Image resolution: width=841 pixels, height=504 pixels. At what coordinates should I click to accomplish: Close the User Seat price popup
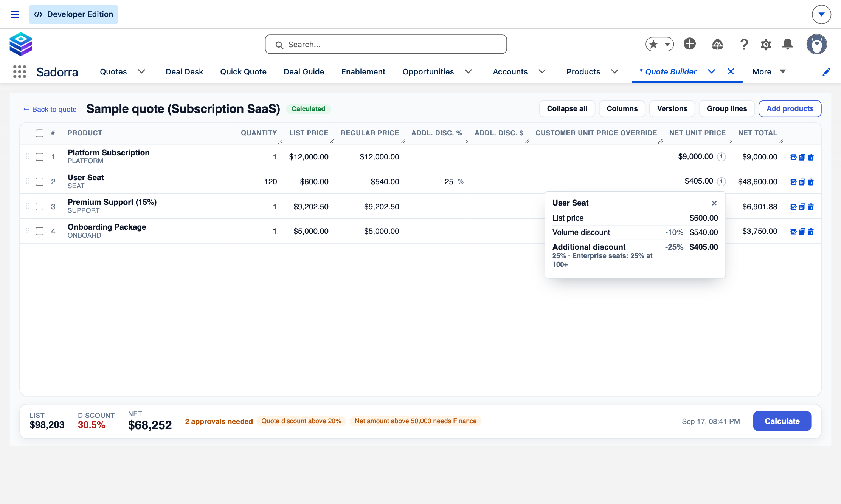[x=714, y=203]
